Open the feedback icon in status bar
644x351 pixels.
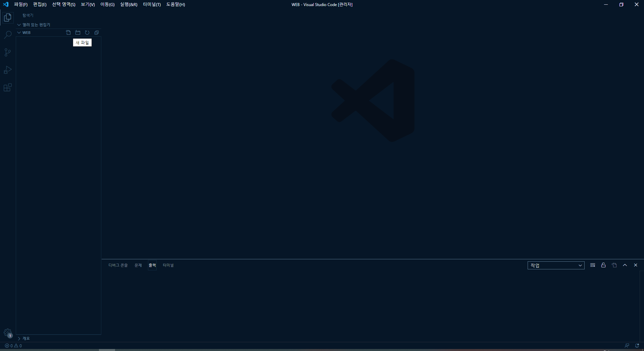point(627,346)
